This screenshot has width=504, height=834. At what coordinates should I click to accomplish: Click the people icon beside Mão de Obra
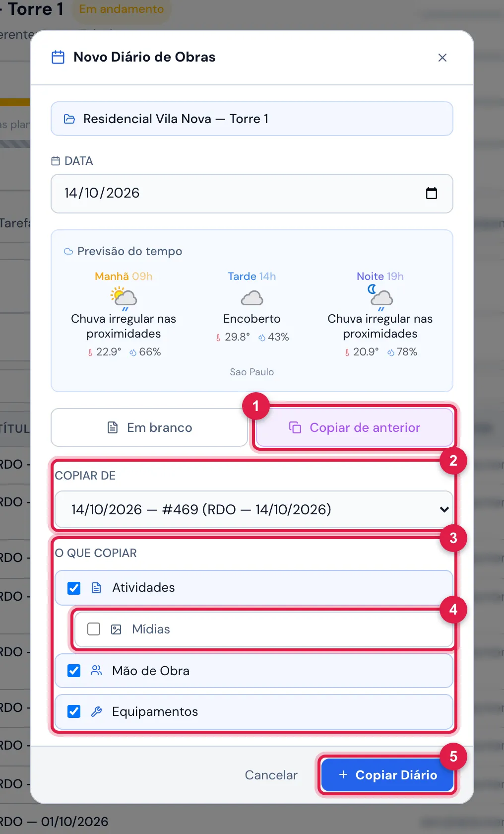click(x=96, y=671)
